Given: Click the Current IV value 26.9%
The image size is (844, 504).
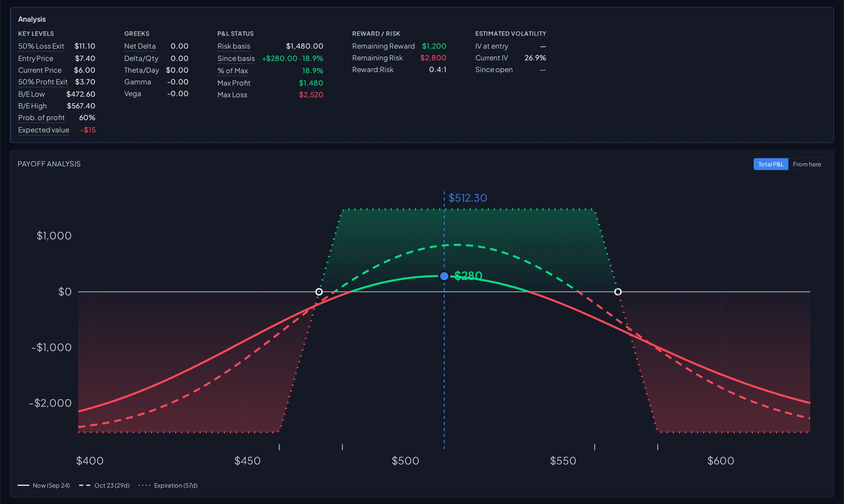Looking at the screenshot, I should (x=535, y=58).
